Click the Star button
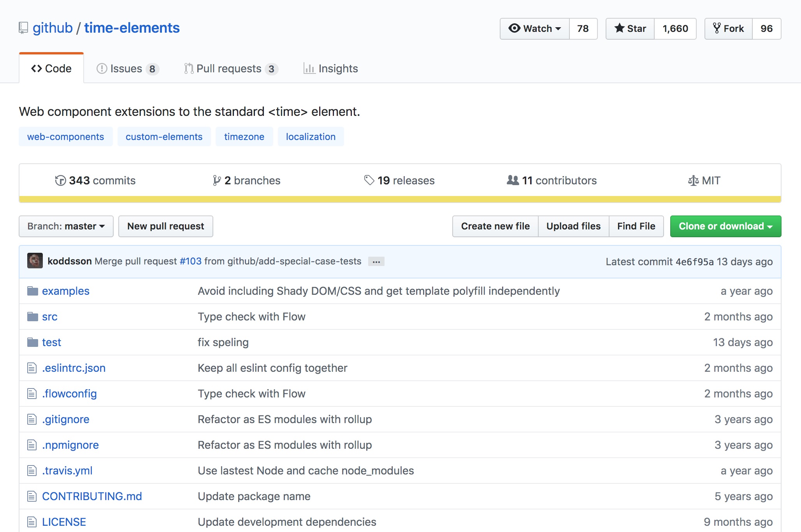Image resolution: width=801 pixels, height=532 pixels. tap(630, 28)
